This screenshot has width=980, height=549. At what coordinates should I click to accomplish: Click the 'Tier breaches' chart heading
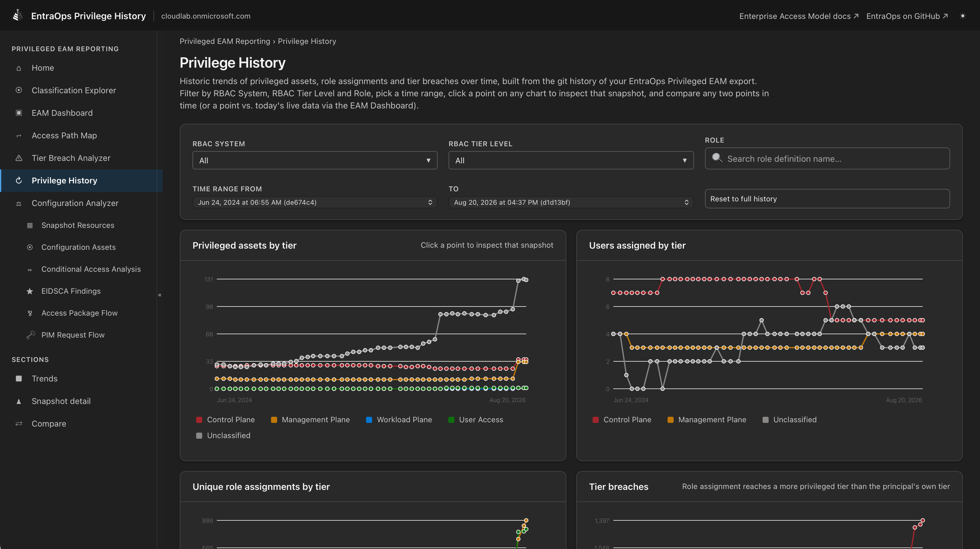point(619,487)
